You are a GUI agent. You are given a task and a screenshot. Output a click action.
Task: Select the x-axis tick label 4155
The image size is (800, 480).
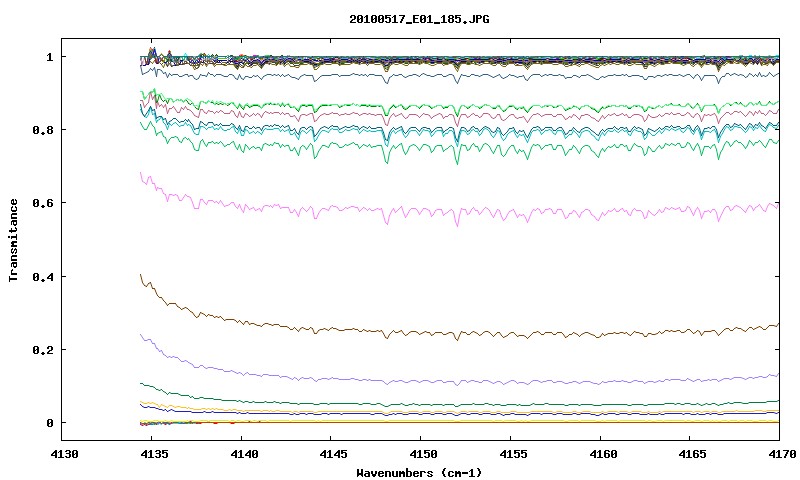513,454
